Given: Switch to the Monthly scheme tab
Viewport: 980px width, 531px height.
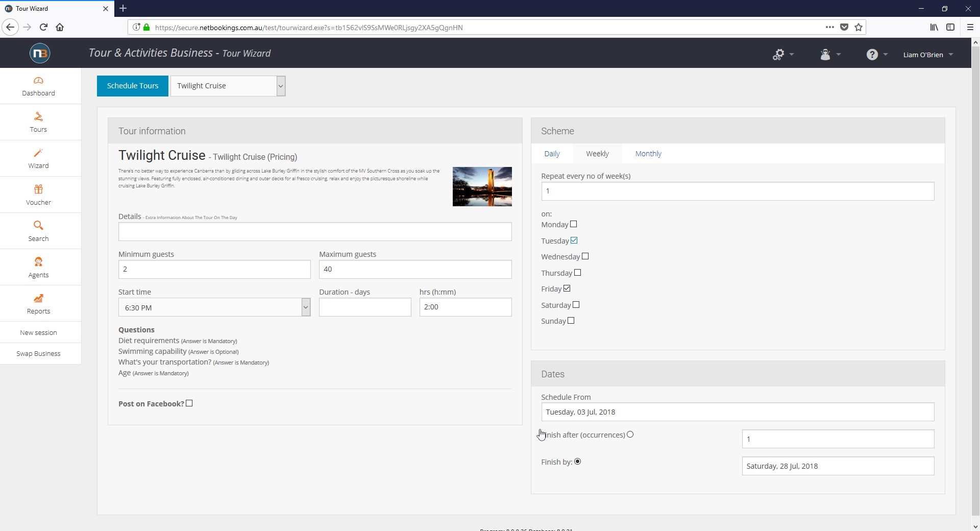Looking at the screenshot, I should (648, 154).
